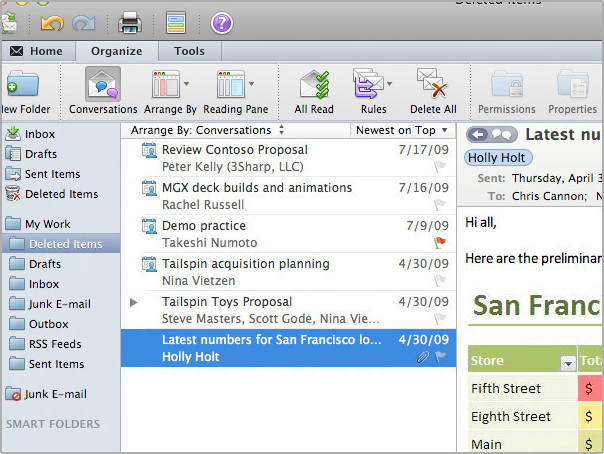Select Latest numbers for San Francisco message
Image resolution: width=604 pixels, height=454 pixels.
tap(288, 348)
